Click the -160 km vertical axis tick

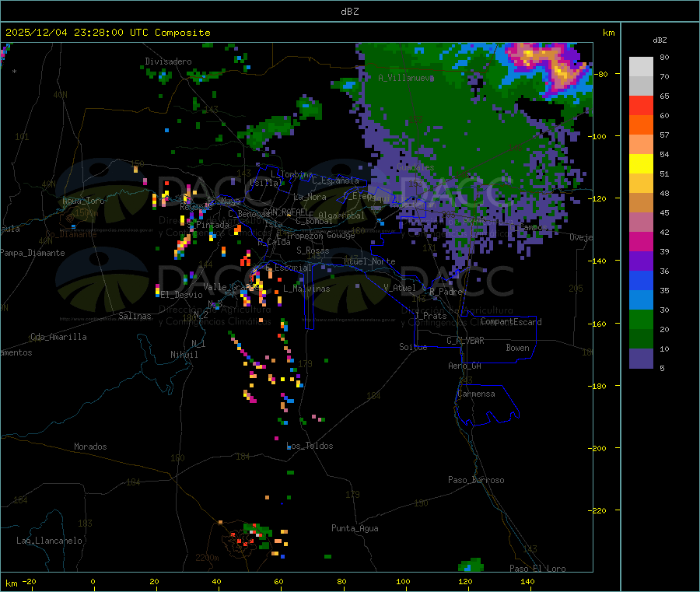tap(598, 324)
